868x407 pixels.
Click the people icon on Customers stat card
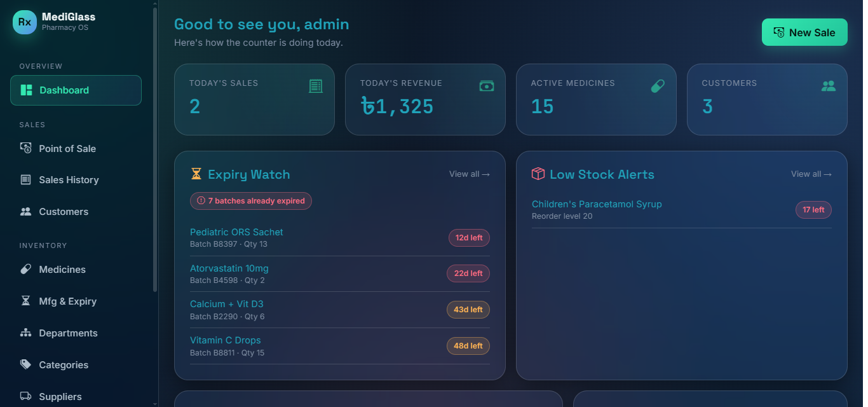(x=829, y=86)
